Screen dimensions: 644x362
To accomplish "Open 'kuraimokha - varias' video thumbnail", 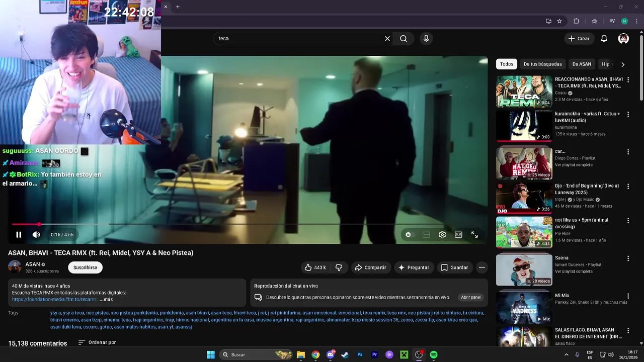I will (524, 126).
